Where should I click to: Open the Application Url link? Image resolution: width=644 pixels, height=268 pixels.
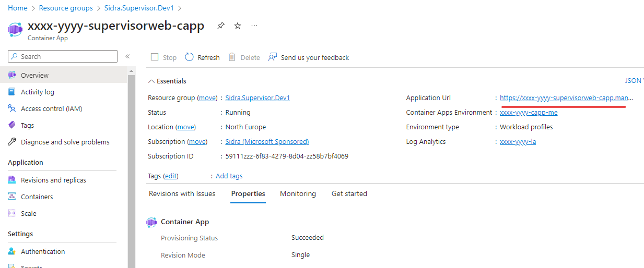(566, 98)
